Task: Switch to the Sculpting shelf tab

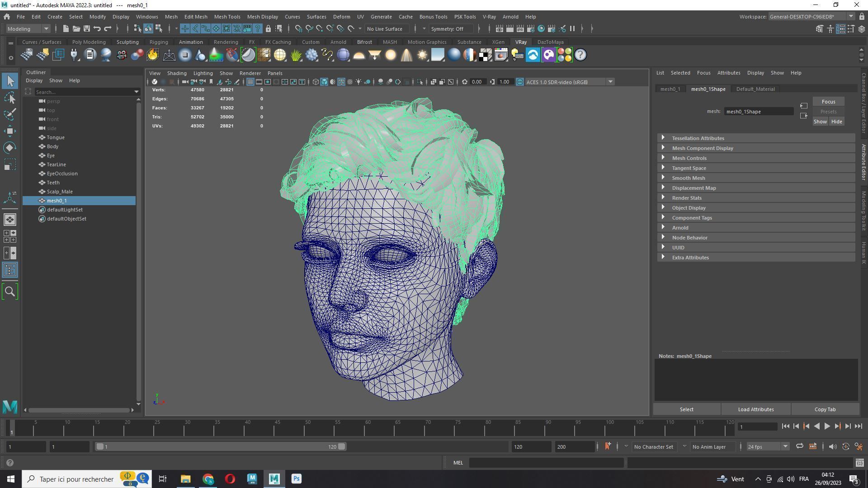Action: pos(127,42)
